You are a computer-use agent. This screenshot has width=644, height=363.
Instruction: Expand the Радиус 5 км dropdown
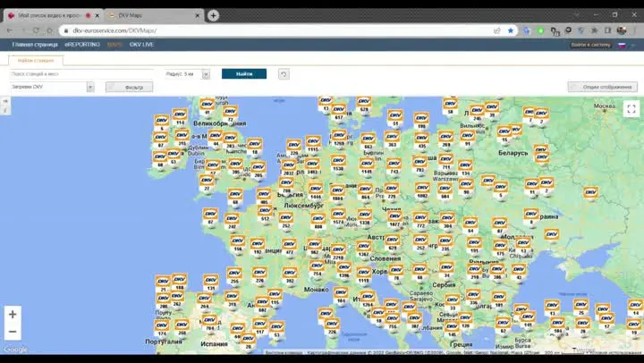207,74
